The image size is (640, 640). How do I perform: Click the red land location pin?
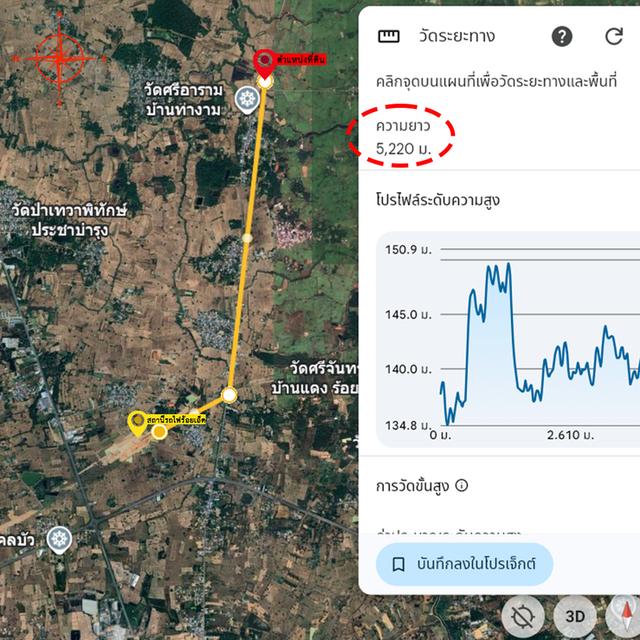point(265,62)
